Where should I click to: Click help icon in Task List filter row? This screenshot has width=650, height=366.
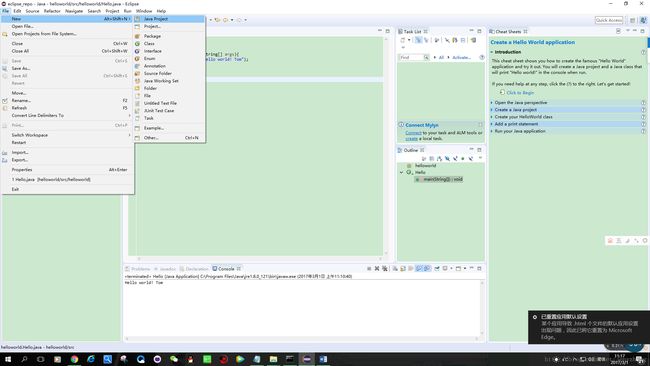(x=482, y=58)
